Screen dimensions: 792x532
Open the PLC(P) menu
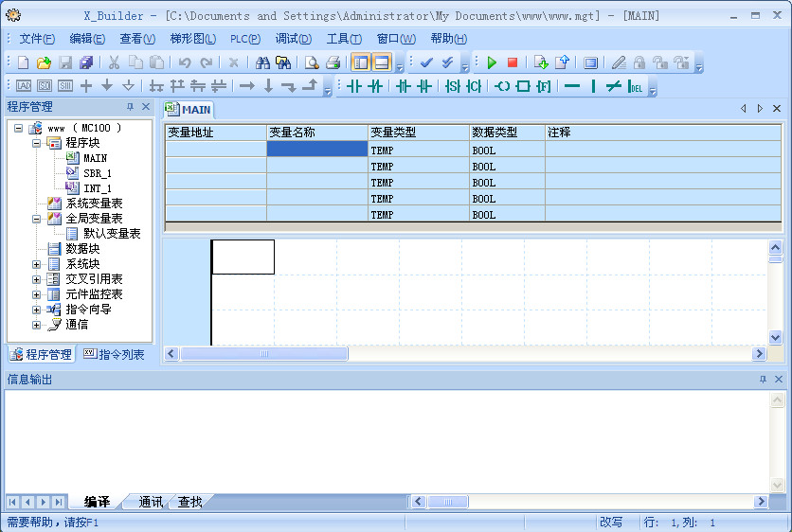coord(245,39)
